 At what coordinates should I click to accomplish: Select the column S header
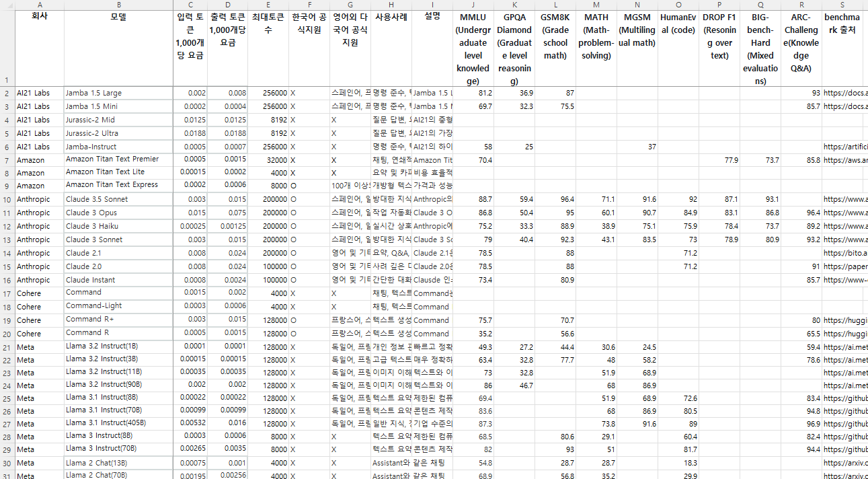[x=842, y=5]
